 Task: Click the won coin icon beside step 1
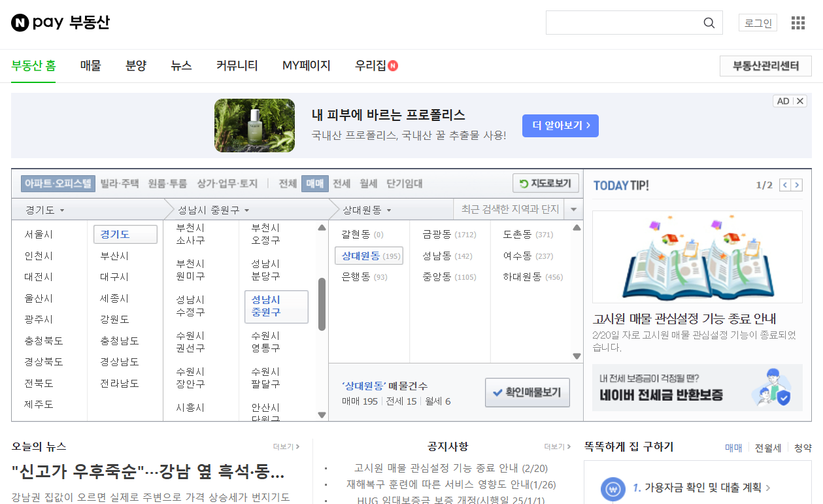click(x=613, y=489)
